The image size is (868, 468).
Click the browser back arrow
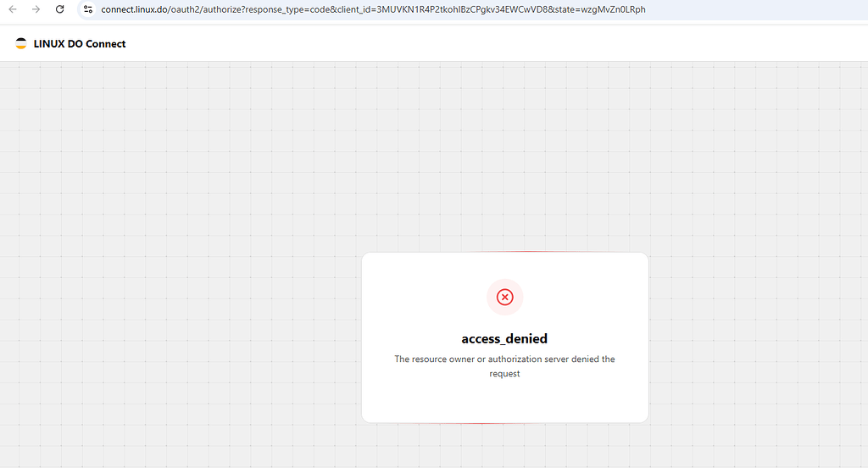tap(13, 9)
